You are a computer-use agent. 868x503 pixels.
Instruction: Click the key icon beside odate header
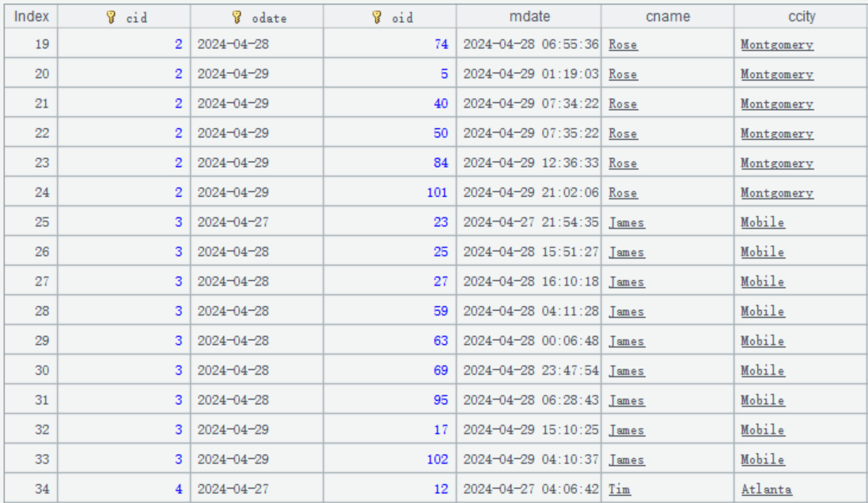(237, 17)
